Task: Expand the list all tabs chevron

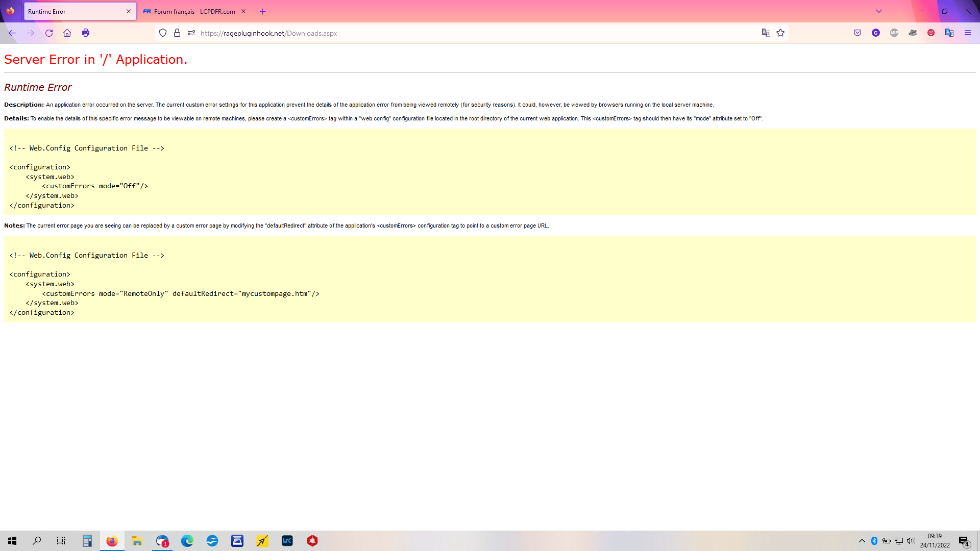Action: pyautogui.click(x=879, y=11)
